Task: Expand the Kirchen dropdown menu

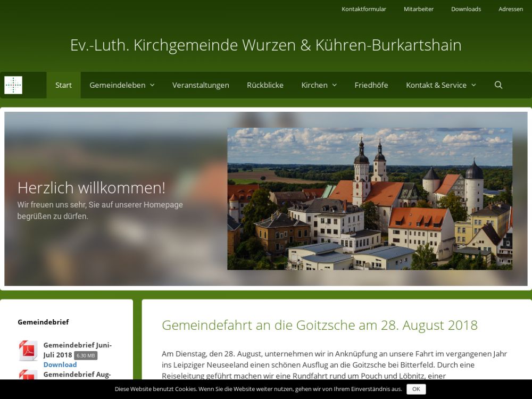Action: pyautogui.click(x=319, y=85)
